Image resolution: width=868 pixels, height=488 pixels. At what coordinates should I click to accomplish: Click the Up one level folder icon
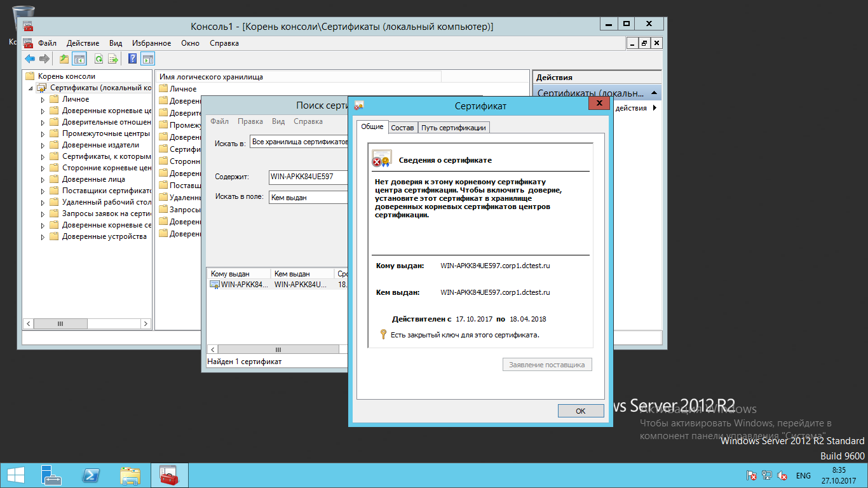pos(64,59)
